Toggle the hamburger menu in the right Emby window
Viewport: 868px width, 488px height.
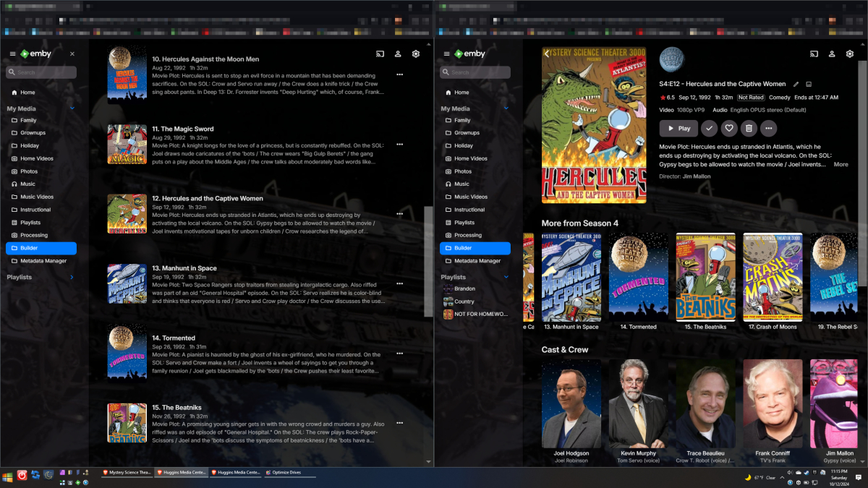point(446,54)
